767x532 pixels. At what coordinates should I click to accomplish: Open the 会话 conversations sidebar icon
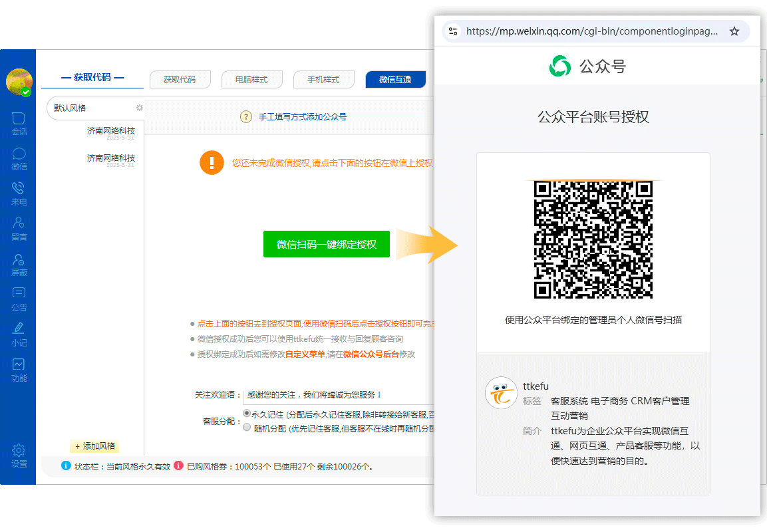(x=19, y=124)
